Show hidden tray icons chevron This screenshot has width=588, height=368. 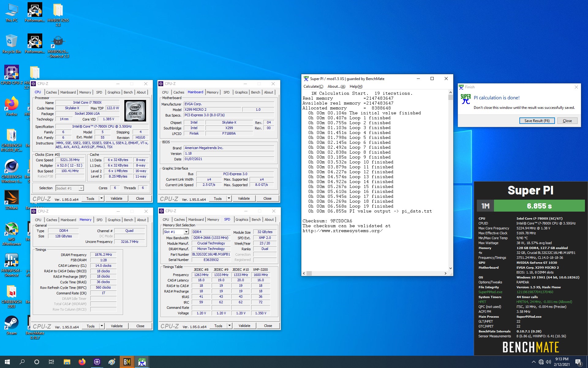point(533,362)
